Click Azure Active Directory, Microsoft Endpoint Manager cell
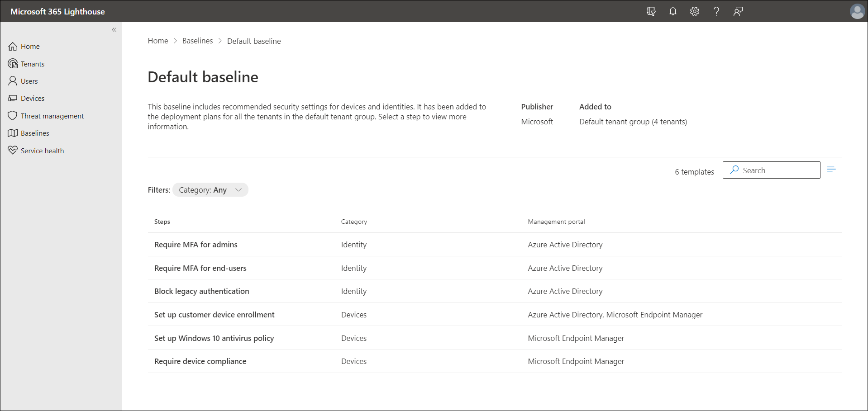This screenshot has width=868, height=411. [x=615, y=315]
